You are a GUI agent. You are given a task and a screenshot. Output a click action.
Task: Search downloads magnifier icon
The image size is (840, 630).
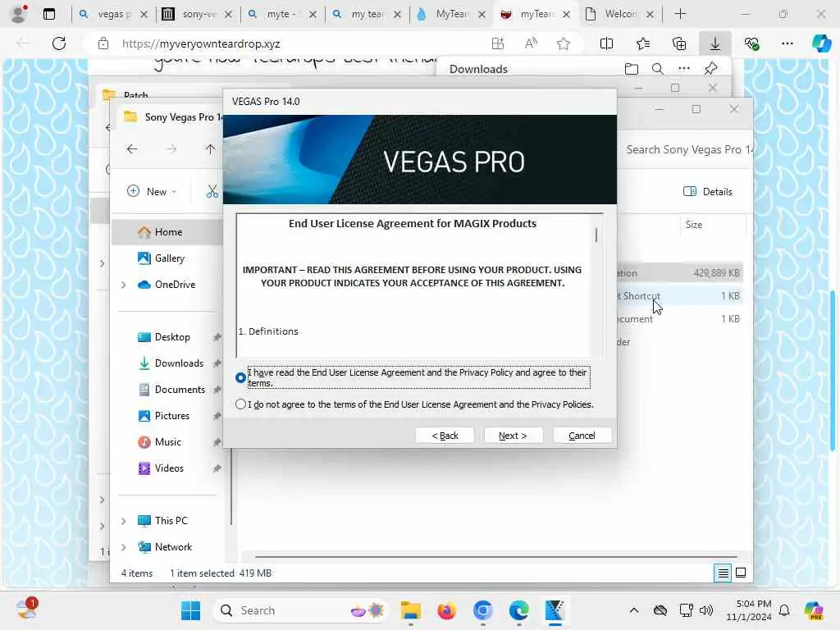(657, 69)
